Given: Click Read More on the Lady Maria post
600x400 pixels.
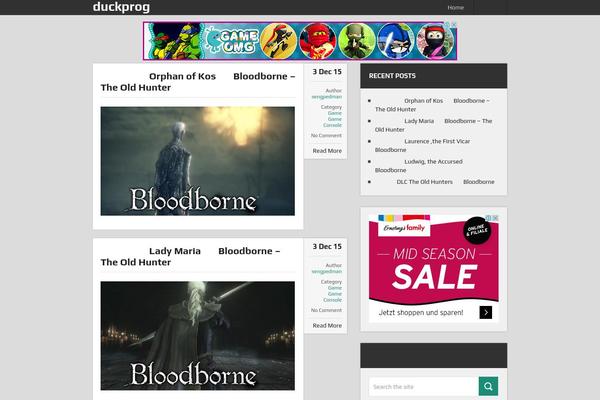Looking at the screenshot, I should point(327,325).
